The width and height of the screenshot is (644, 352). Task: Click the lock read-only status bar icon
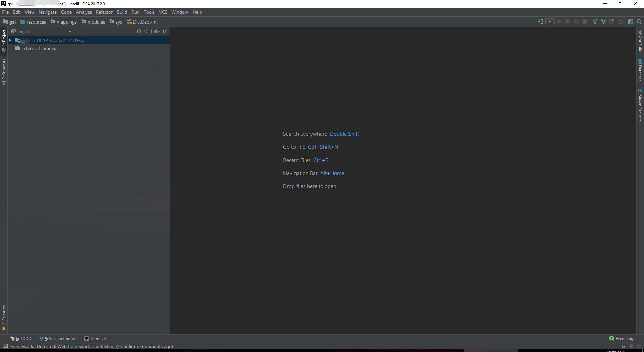tap(623, 346)
